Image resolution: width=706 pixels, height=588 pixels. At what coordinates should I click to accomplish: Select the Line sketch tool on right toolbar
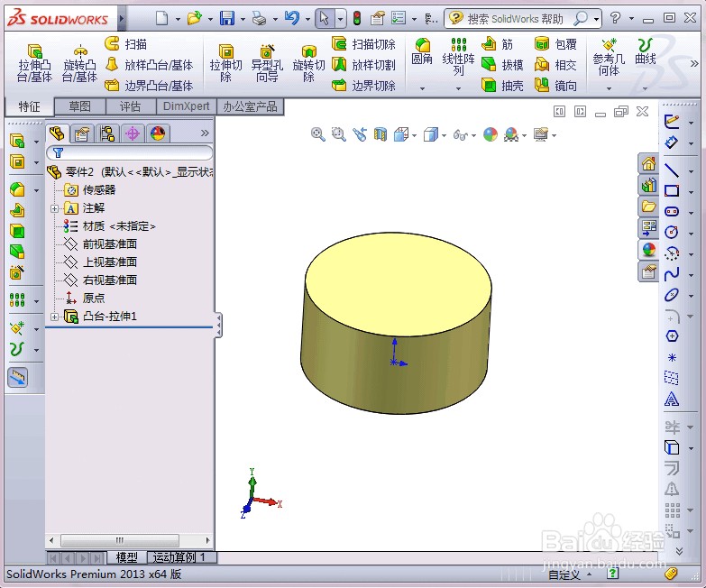tap(672, 170)
